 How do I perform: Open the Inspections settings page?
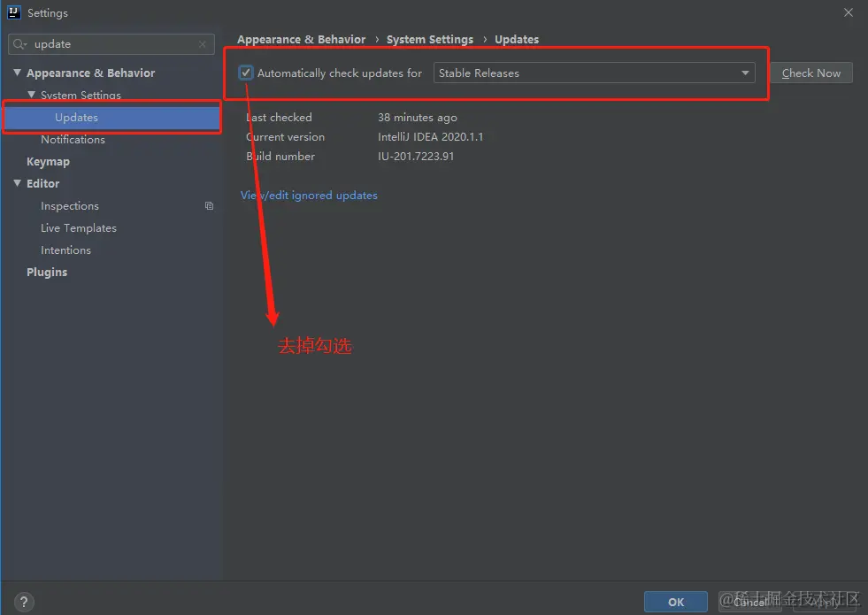coord(70,206)
